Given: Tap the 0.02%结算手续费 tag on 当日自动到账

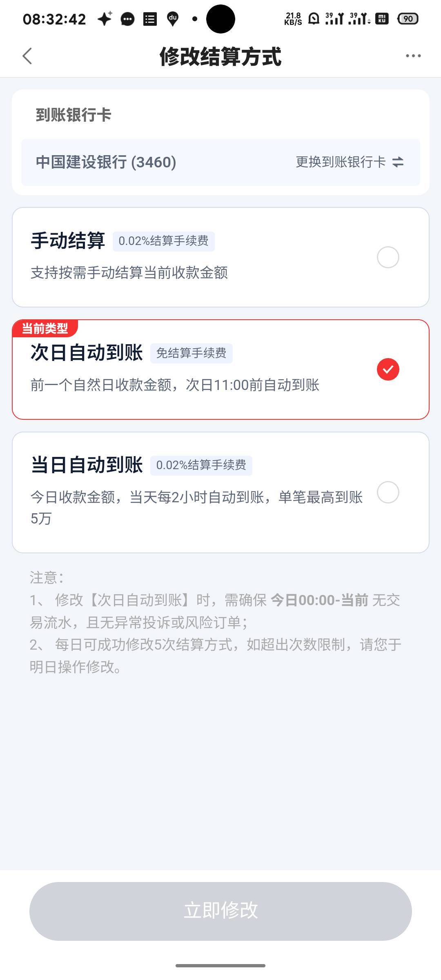Looking at the screenshot, I should click(201, 465).
